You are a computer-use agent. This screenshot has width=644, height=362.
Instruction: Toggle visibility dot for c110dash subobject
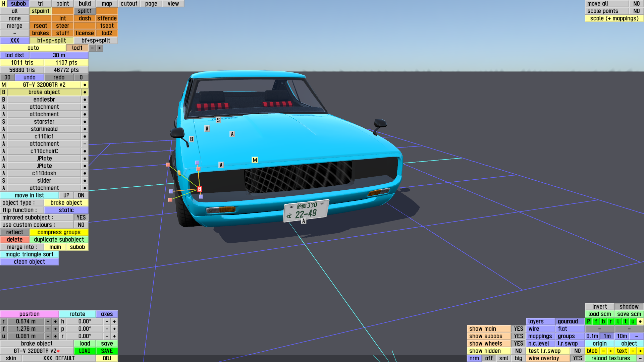click(x=85, y=173)
